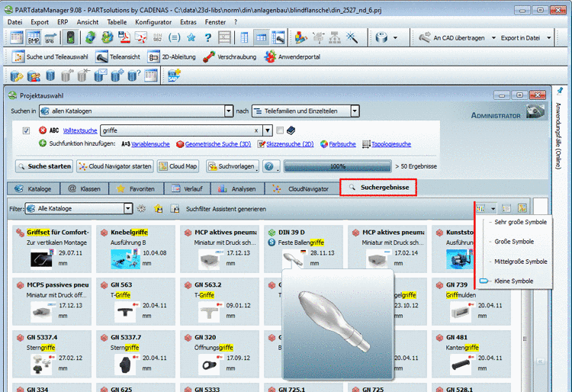Click the GN 563 T-Griffe thumbnail
Viewport: 572px width, 392px height.
pyautogui.click(x=125, y=312)
